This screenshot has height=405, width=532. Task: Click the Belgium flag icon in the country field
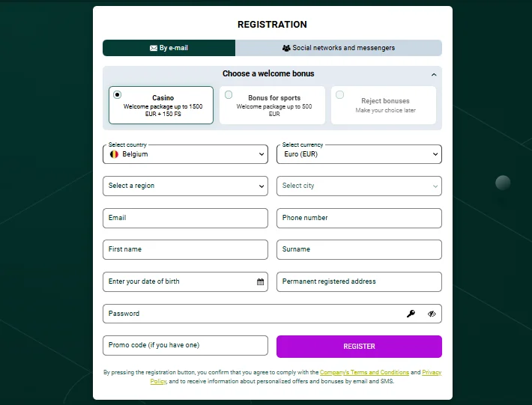[114, 154]
